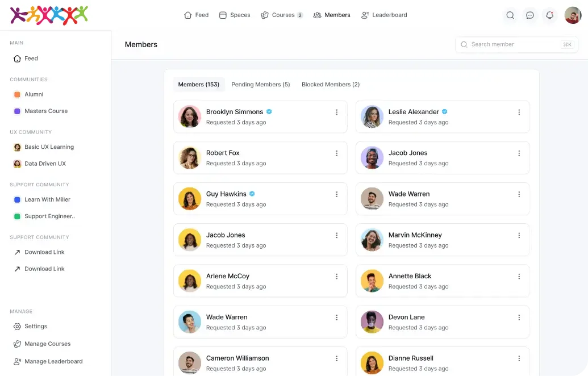Go to Courses in top navigation
This screenshot has width=588, height=376.
tap(282, 15)
